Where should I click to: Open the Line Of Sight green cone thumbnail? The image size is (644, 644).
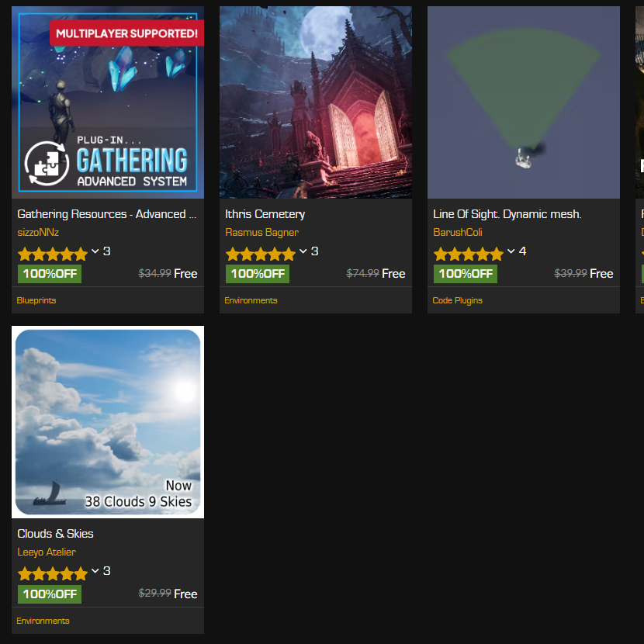pyautogui.click(x=523, y=102)
